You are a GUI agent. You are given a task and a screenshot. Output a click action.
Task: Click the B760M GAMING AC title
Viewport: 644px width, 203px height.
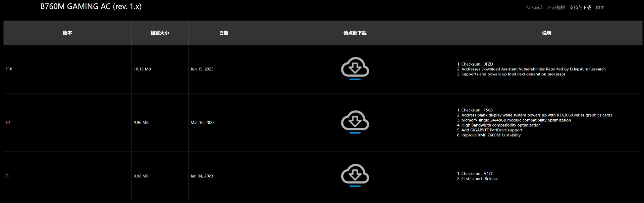[91, 7]
